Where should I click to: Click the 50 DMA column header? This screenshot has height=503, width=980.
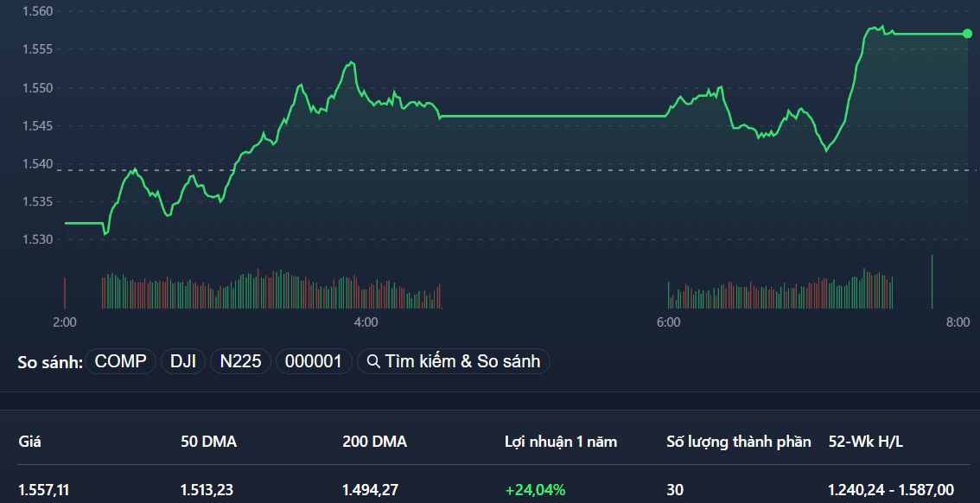click(x=204, y=441)
